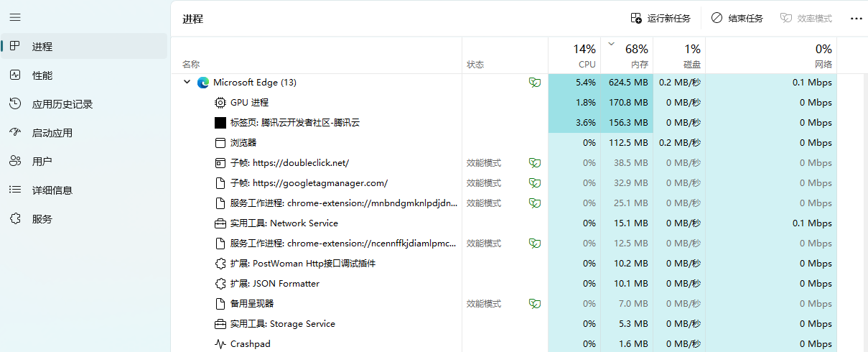Click sort arrow above memory column
The image size is (868, 352).
click(x=612, y=44)
